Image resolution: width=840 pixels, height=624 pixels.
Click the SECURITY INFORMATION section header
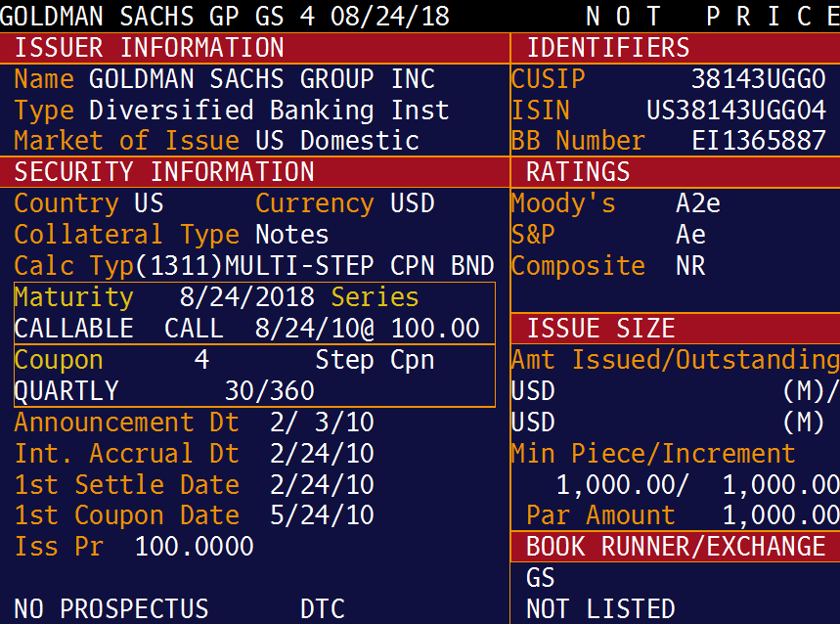click(x=254, y=172)
